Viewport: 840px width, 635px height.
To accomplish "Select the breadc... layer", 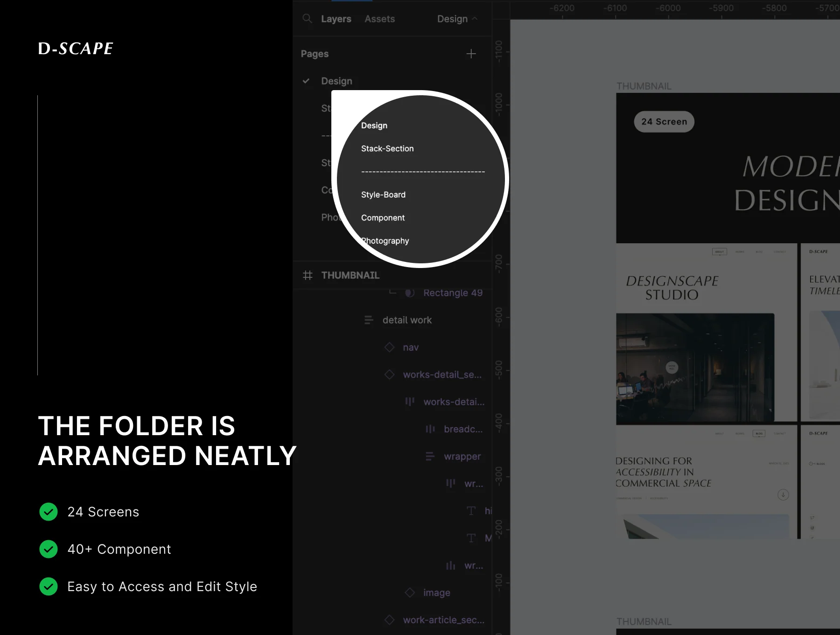I will coord(463,429).
